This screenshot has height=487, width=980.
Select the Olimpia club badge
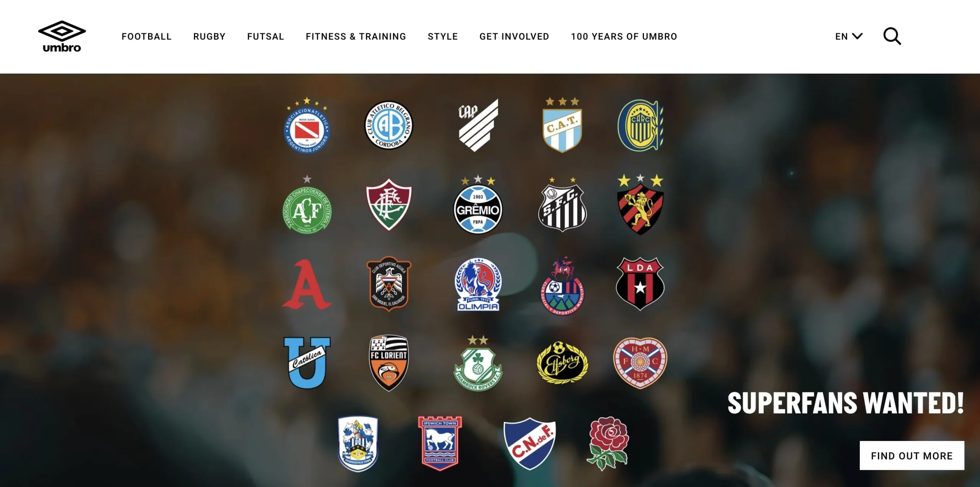pos(478,284)
